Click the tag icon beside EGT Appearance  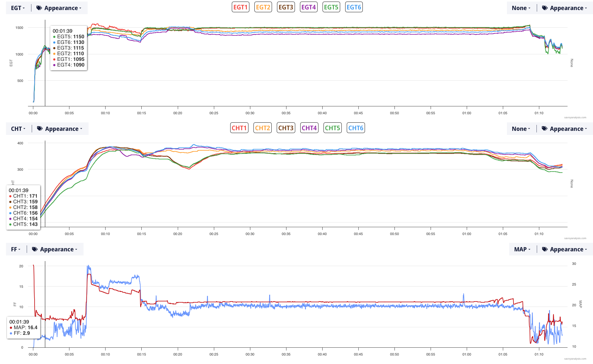point(39,8)
